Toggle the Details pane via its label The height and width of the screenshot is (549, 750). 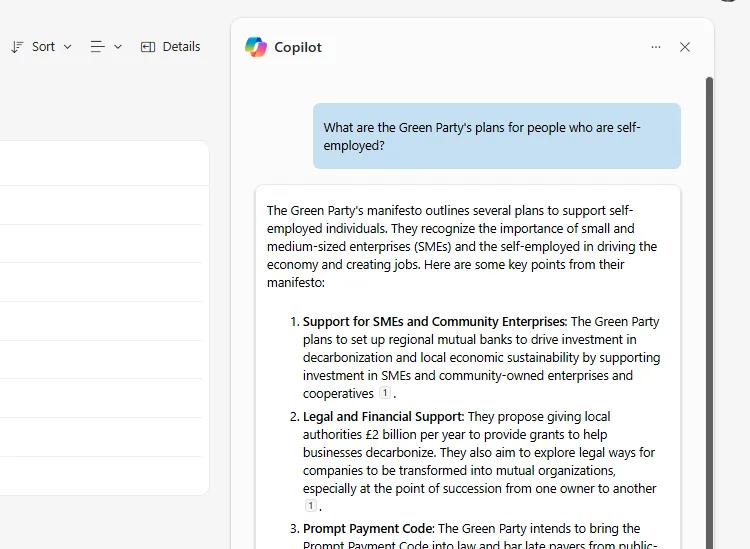click(x=181, y=47)
